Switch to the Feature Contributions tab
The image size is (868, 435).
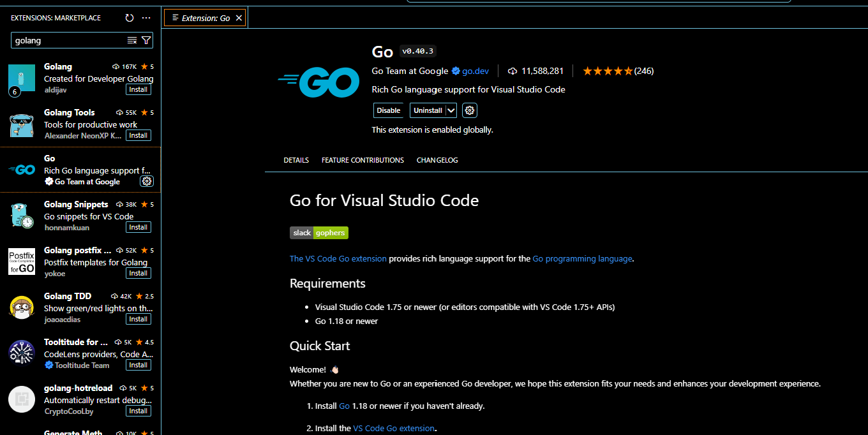[363, 160]
